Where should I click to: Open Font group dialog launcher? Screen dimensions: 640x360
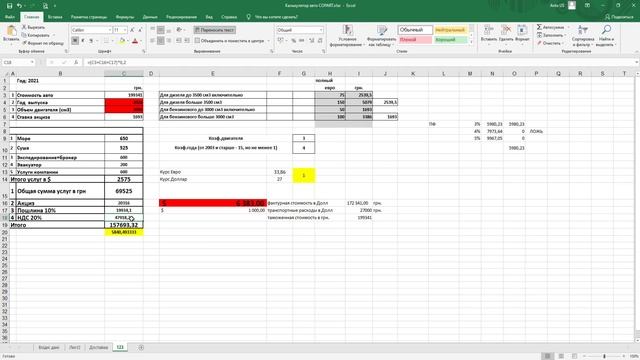[144, 51]
